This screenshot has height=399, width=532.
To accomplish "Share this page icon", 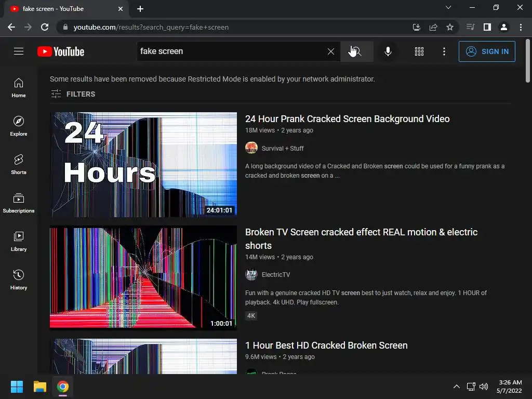I will [x=433, y=27].
